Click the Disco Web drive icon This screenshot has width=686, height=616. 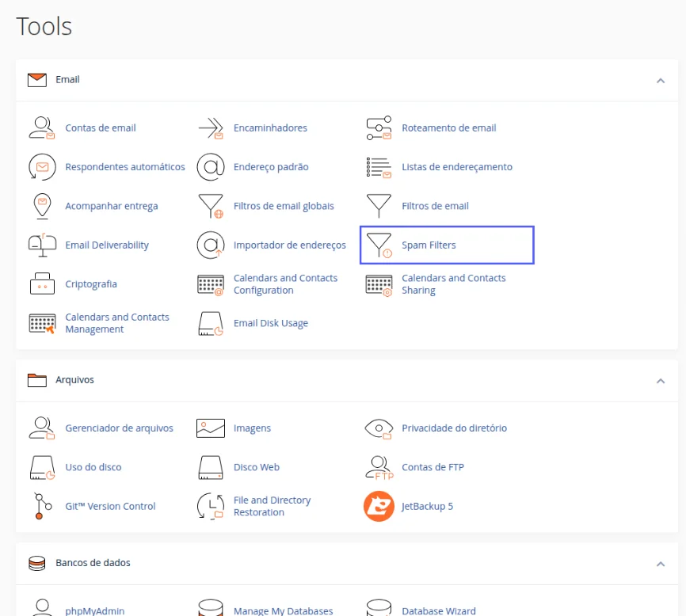[x=211, y=467]
